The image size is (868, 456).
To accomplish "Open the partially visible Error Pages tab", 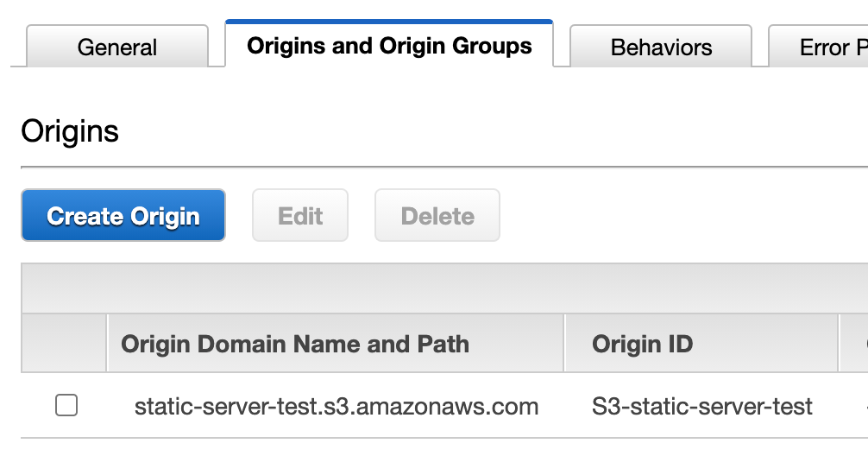I will point(819,47).
